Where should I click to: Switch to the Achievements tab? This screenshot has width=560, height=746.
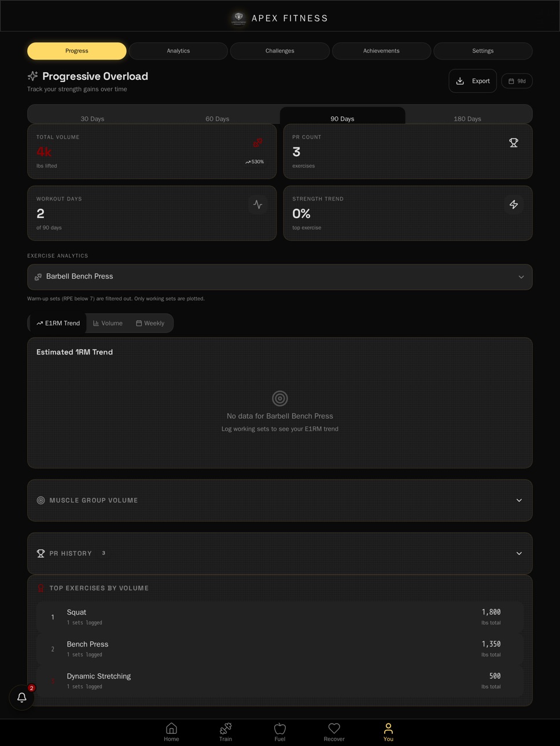381,51
